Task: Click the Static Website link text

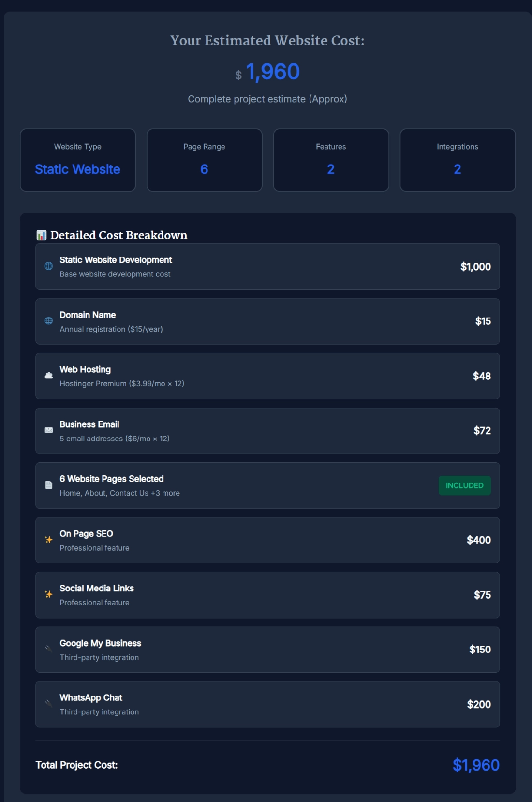Action: pyautogui.click(x=78, y=169)
